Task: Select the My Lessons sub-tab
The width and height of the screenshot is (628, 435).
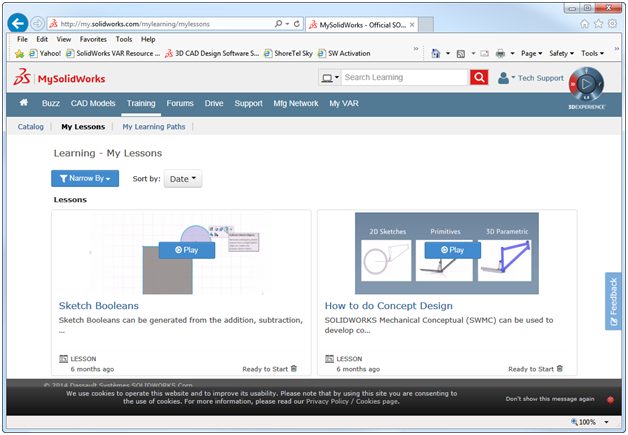Action: [83, 127]
